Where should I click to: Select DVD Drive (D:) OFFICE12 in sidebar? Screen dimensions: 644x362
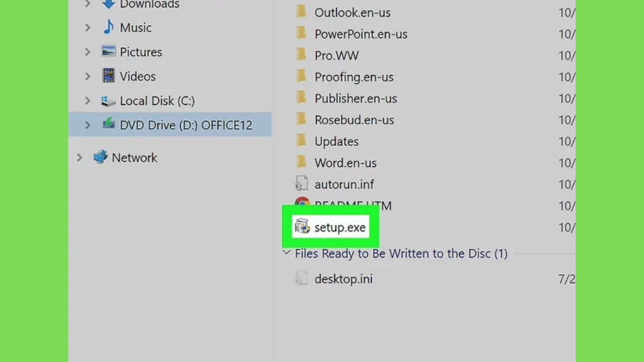[x=186, y=125]
